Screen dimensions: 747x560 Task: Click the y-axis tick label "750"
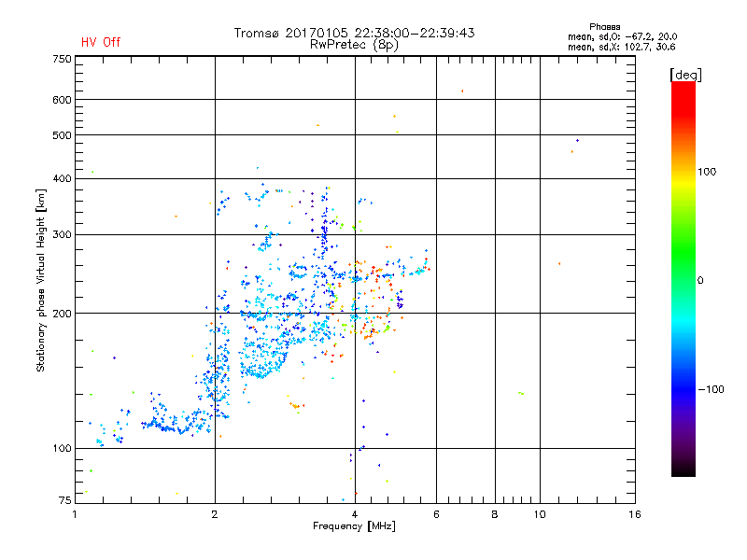(62, 59)
